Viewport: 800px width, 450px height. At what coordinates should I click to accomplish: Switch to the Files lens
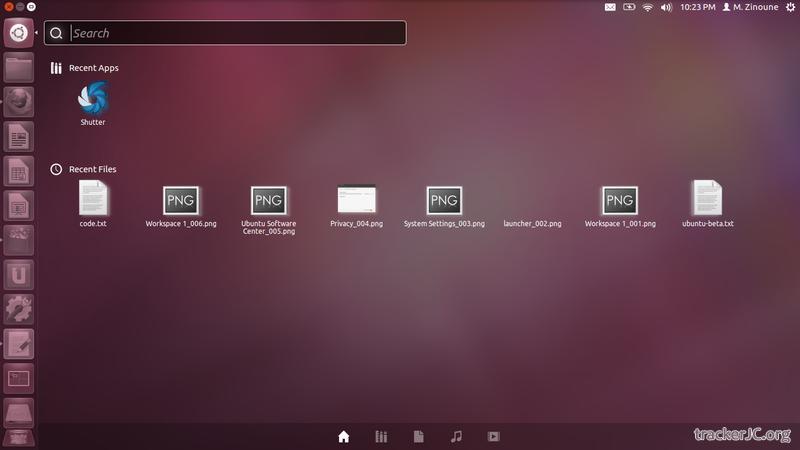(x=419, y=437)
